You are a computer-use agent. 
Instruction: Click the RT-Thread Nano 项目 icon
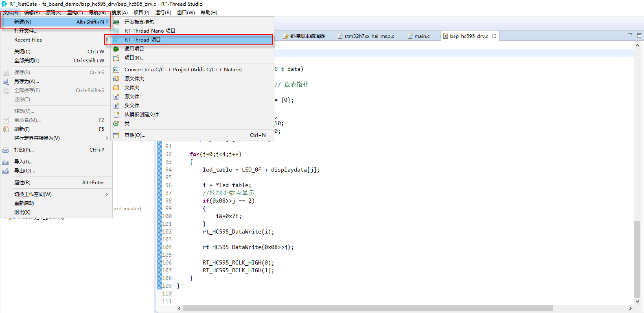[116, 31]
